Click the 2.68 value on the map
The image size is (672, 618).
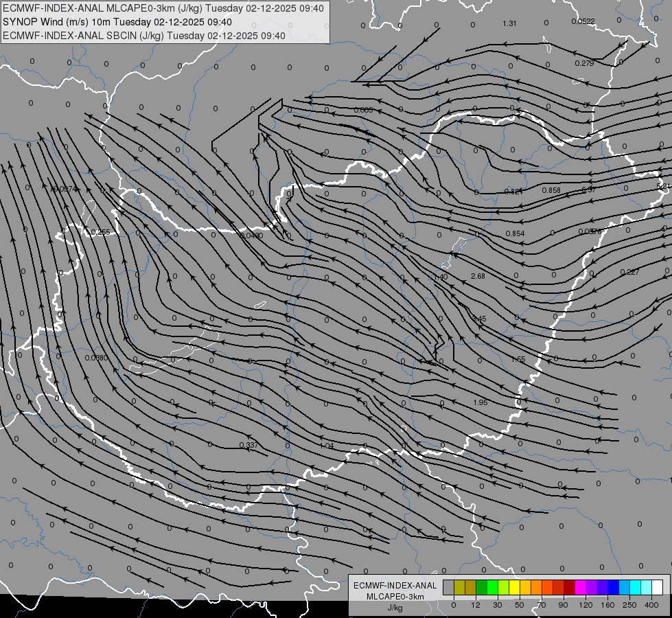pos(478,276)
